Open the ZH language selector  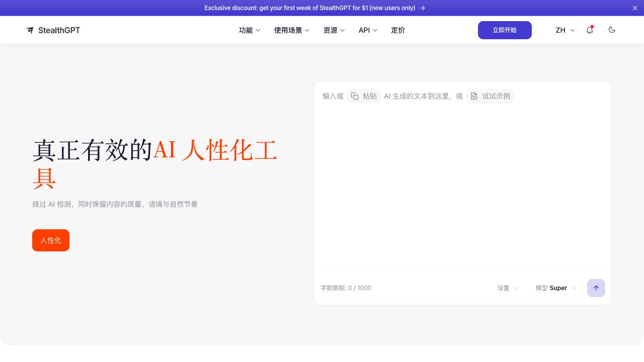(565, 30)
